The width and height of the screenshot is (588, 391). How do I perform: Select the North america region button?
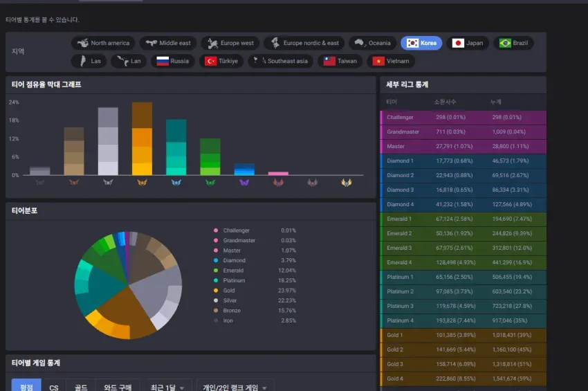[x=103, y=43]
